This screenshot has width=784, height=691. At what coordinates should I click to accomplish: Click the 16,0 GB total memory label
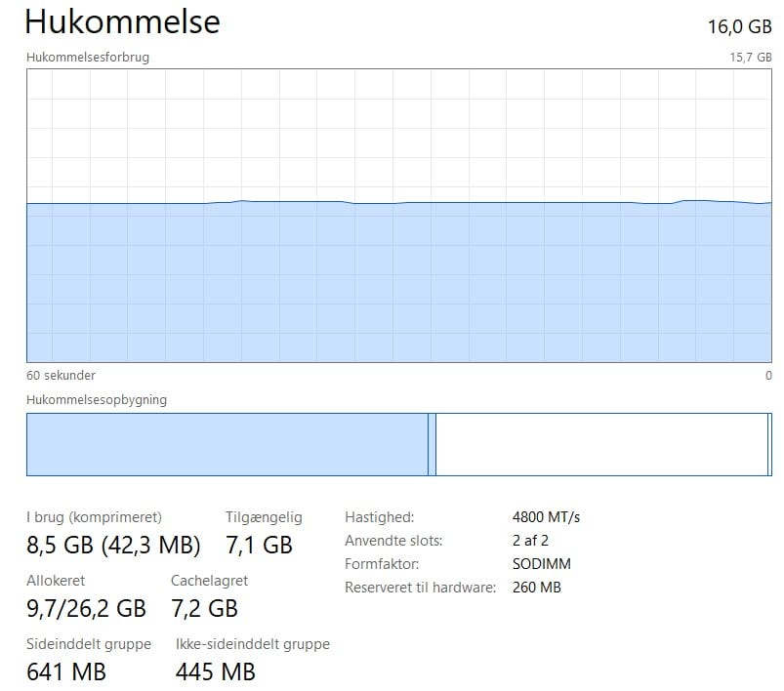tap(739, 25)
